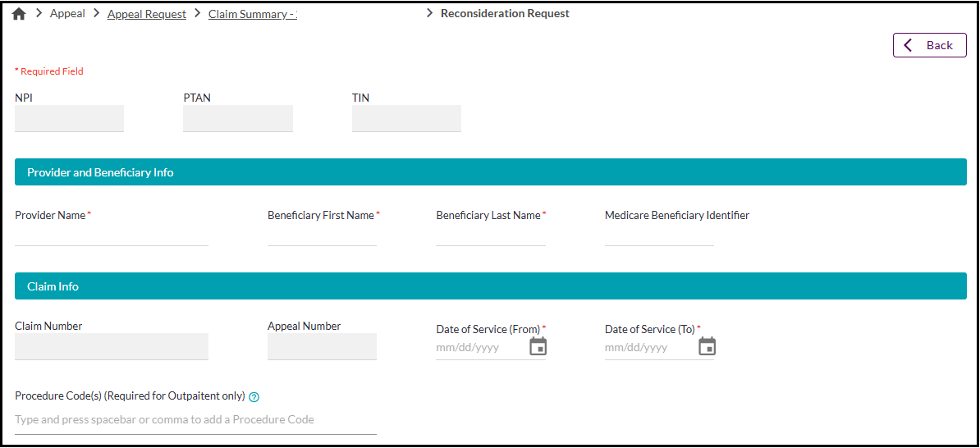980x448 pixels.
Task: Click the Procedure Code help question icon
Action: [x=254, y=397]
